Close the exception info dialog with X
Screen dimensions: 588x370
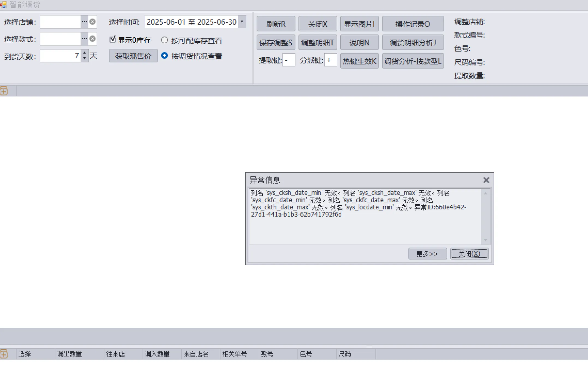tap(486, 180)
